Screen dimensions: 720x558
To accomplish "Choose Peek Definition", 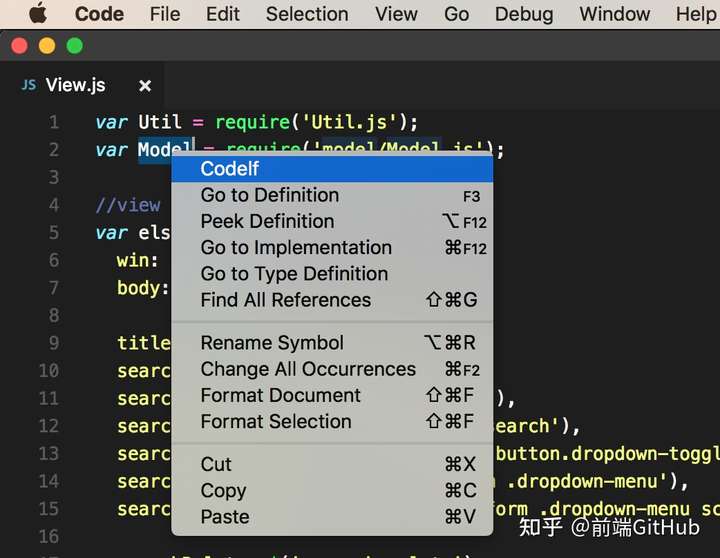I will pos(332,221).
